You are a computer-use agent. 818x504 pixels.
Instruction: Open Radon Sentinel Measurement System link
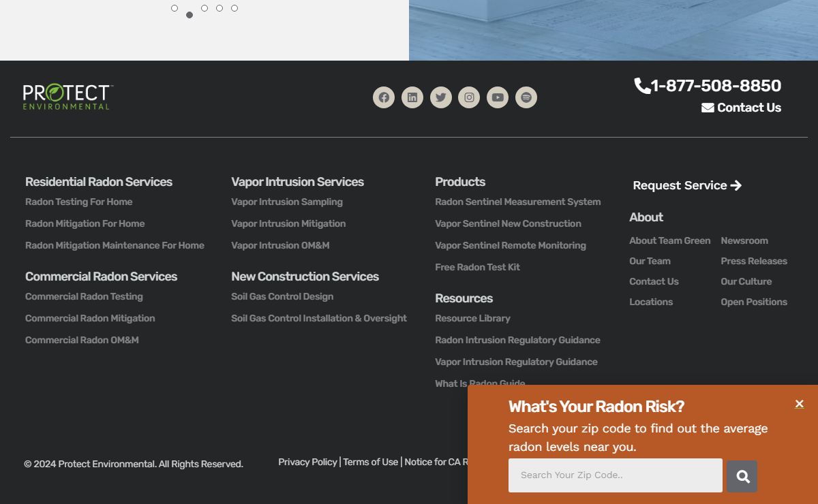click(518, 202)
